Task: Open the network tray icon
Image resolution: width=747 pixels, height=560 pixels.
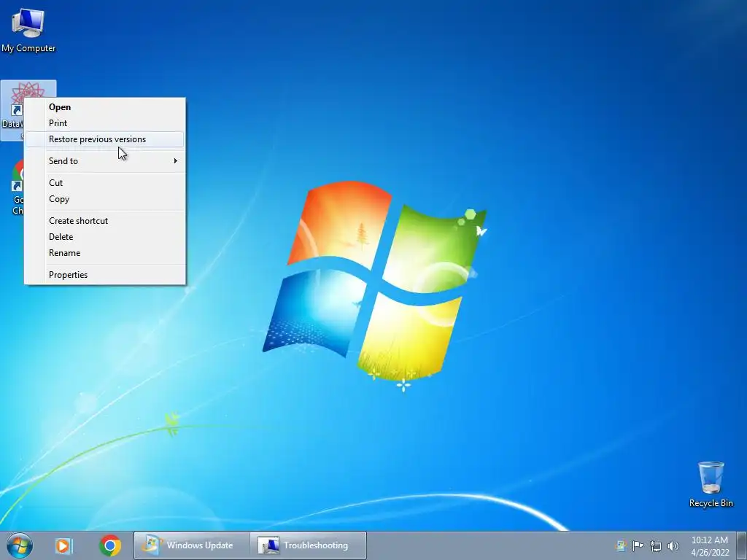Action: (x=656, y=545)
